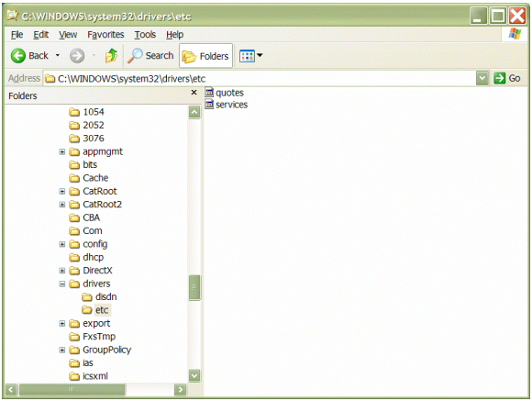Click the green Go arrow button

coord(499,78)
